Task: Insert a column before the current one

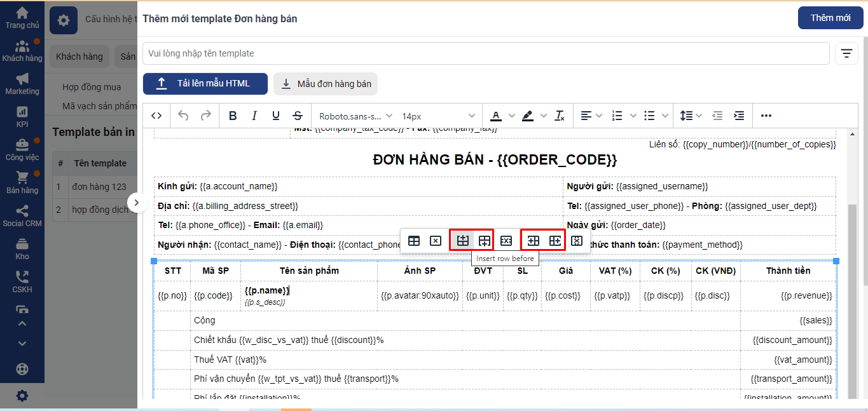Action: pos(533,241)
